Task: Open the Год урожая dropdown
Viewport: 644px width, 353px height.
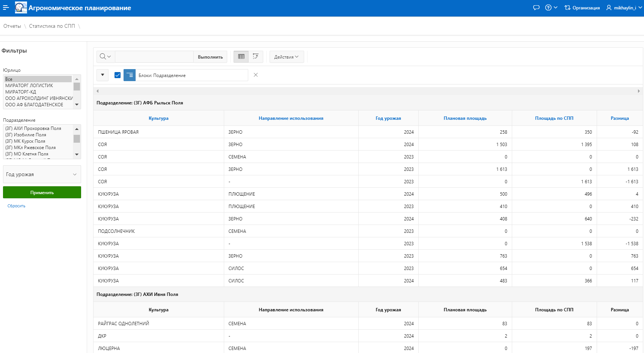Action: click(42, 174)
